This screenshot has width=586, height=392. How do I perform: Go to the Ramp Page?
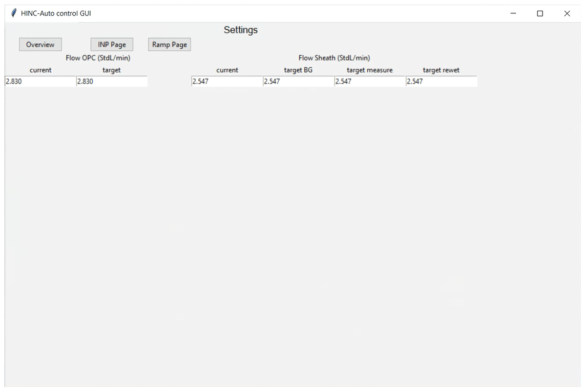[170, 45]
